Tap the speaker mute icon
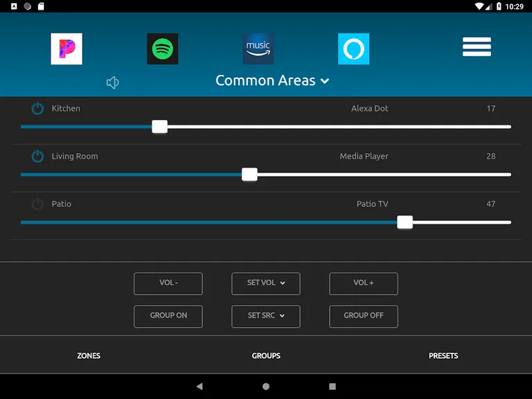 coord(113,83)
